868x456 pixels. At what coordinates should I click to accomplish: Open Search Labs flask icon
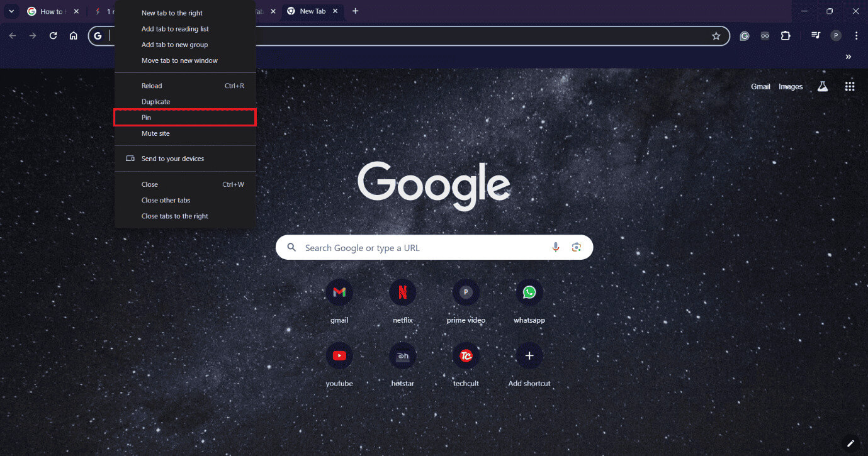pyautogui.click(x=823, y=87)
